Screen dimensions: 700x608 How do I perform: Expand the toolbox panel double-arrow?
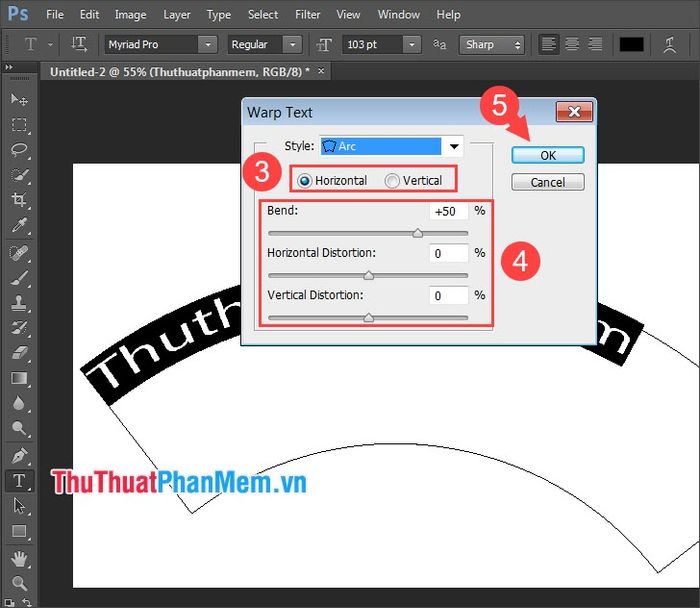9,67
